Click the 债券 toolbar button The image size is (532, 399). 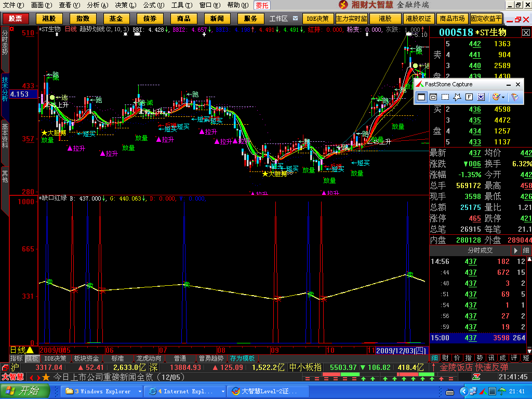150,19
